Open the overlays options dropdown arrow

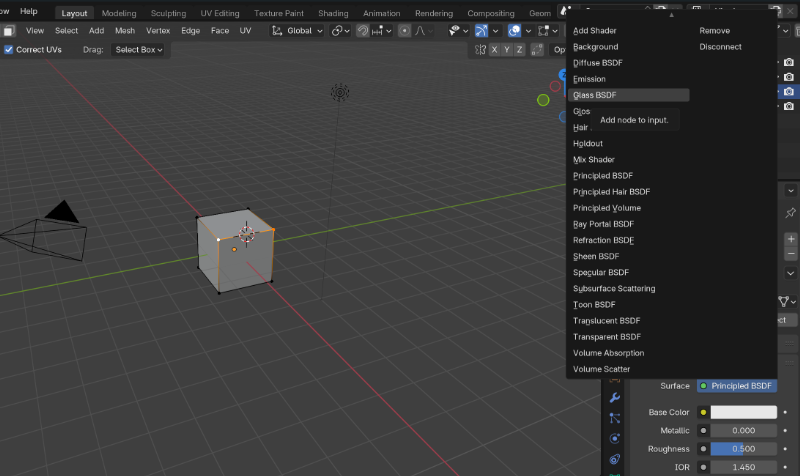point(528,31)
